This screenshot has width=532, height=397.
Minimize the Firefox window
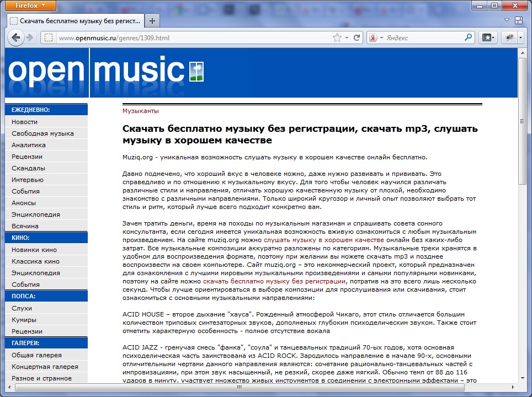click(480, 6)
